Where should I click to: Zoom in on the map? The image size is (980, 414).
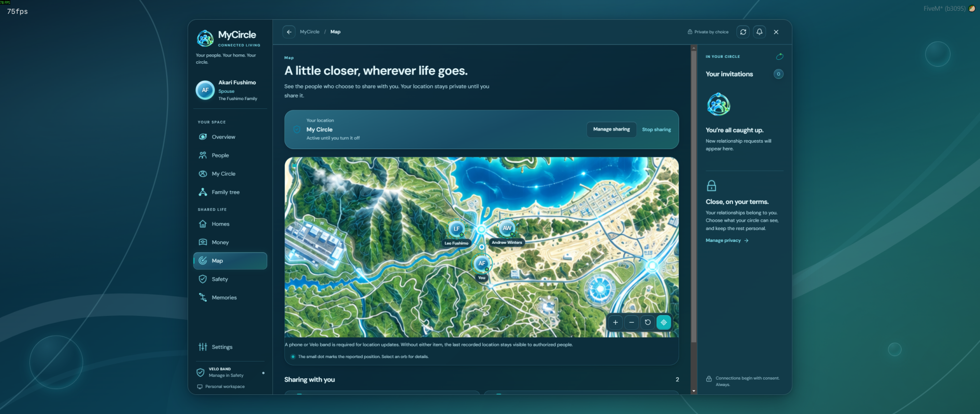tap(615, 322)
